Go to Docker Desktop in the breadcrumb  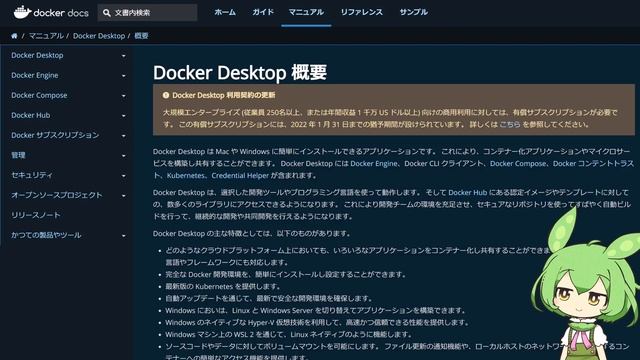99,36
